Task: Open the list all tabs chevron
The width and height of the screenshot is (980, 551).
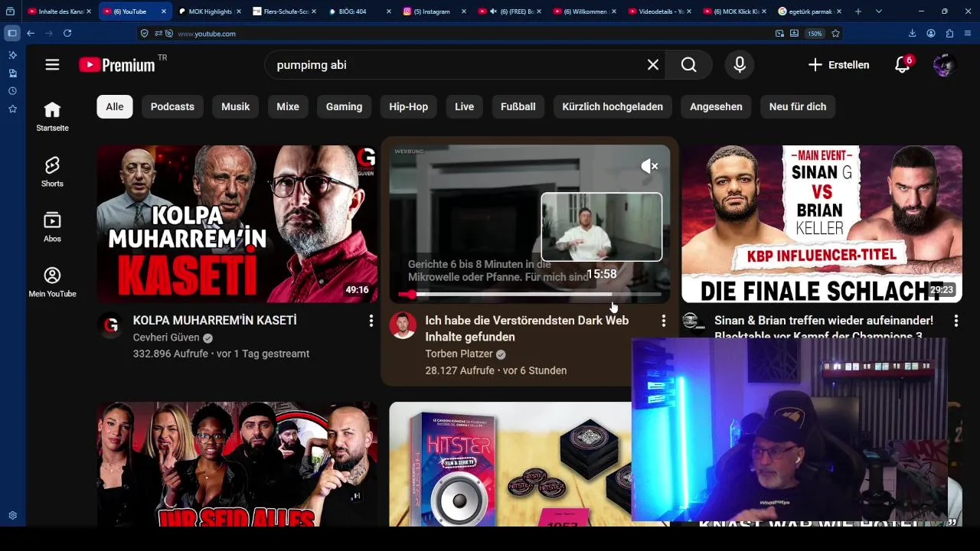Action: coord(878,11)
